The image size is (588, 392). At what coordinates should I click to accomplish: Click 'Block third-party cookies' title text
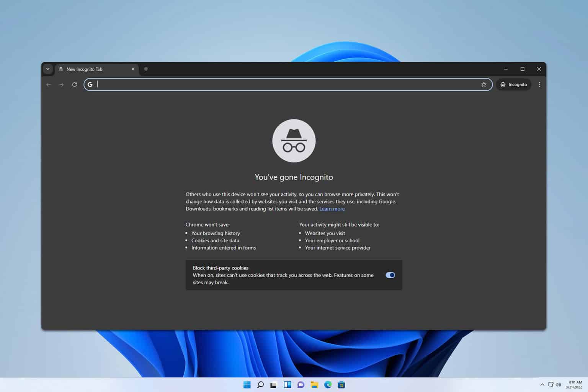(220, 268)
